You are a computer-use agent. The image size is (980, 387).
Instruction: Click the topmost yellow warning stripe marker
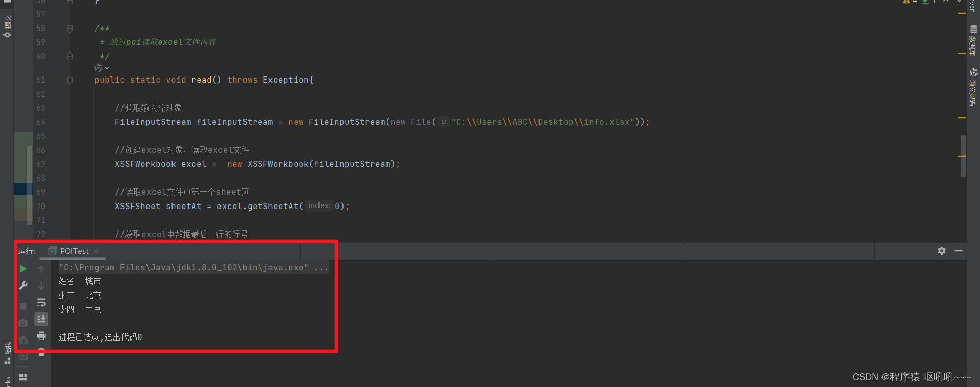pyautogui.click(x=962, y=13)
